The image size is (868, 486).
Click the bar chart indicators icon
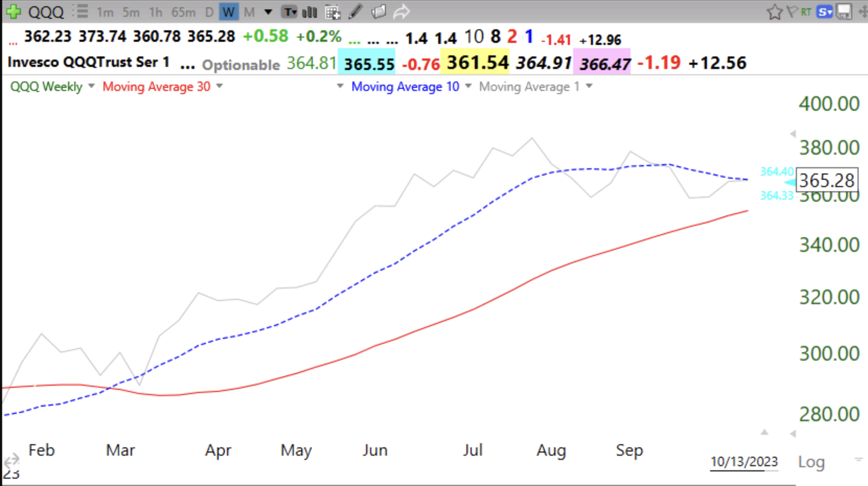[310, 12]
